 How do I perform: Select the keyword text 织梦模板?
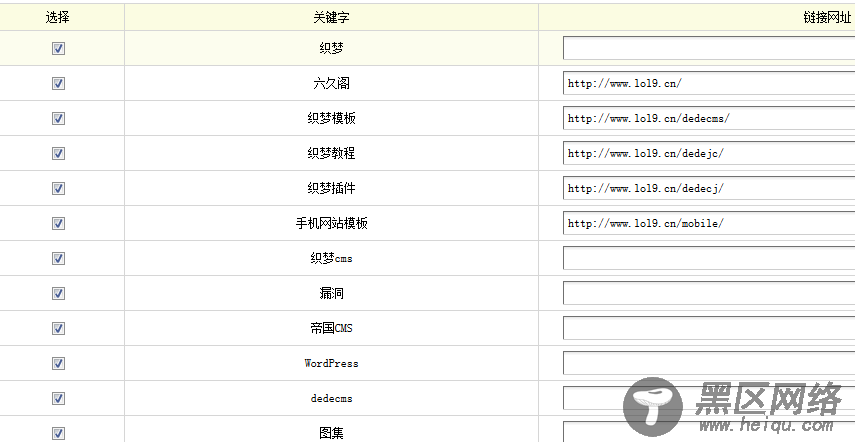(x=331, y=118)
